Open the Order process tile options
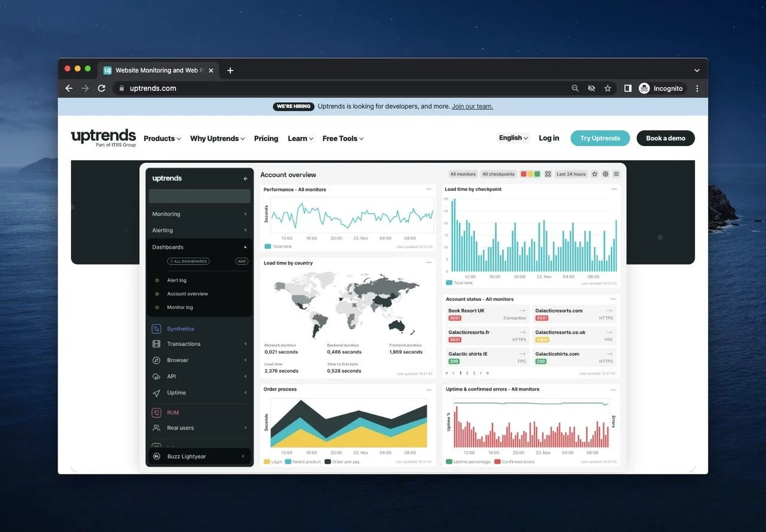Screen dimensions: 766x532 tap(428, 389)
